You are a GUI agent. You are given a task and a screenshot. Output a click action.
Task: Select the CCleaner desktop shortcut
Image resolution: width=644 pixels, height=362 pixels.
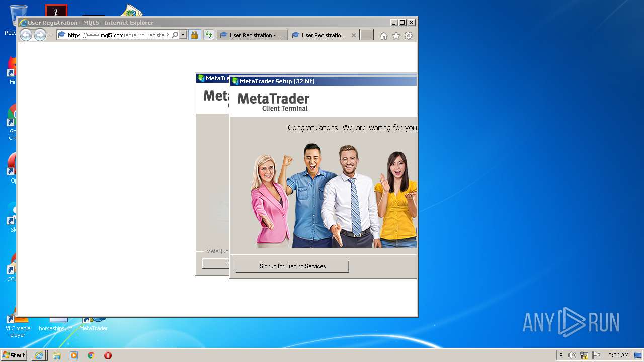12,267
